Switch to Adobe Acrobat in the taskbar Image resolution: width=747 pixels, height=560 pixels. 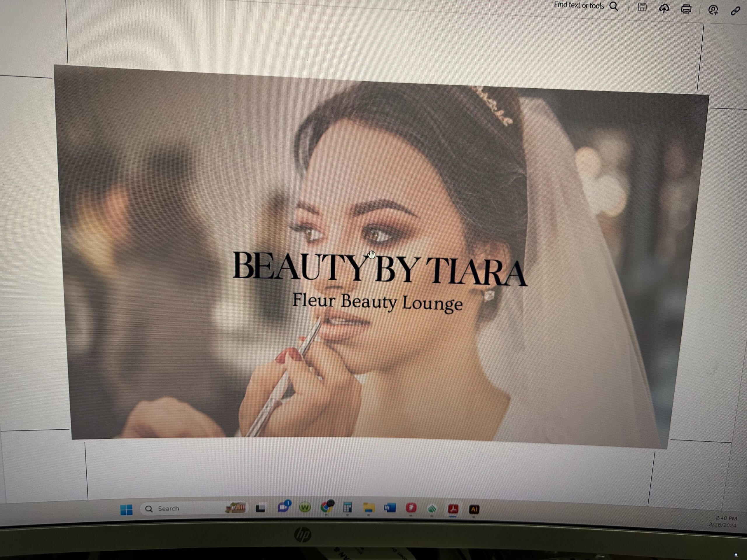pos(453,509)
